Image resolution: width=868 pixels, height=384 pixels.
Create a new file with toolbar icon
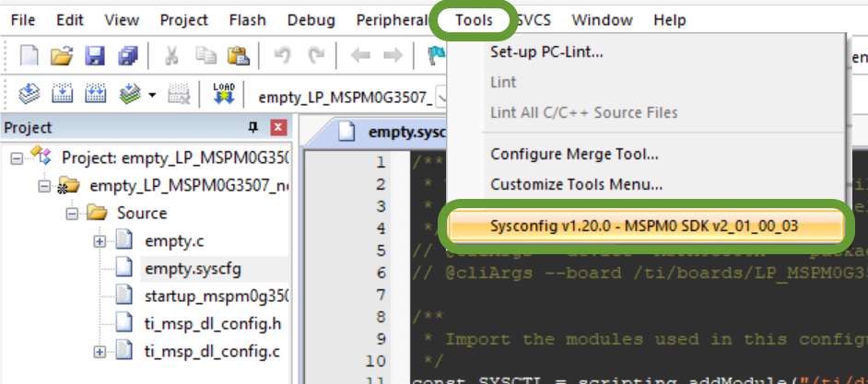(29, 55)
